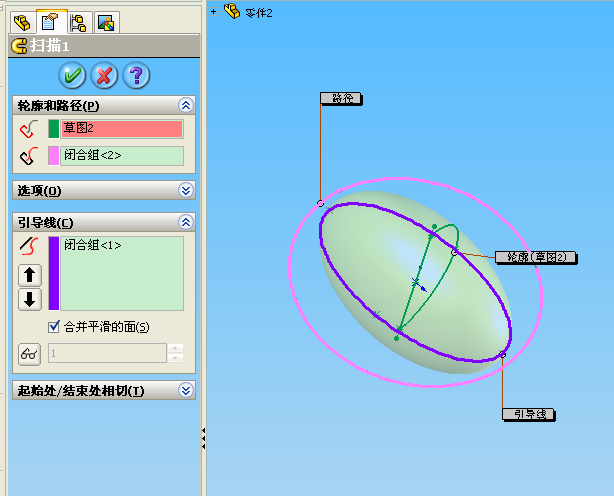Click the show sections glasses button
Image resolution: width=614 pixels, height=496 pixels.
pos(29,354)
